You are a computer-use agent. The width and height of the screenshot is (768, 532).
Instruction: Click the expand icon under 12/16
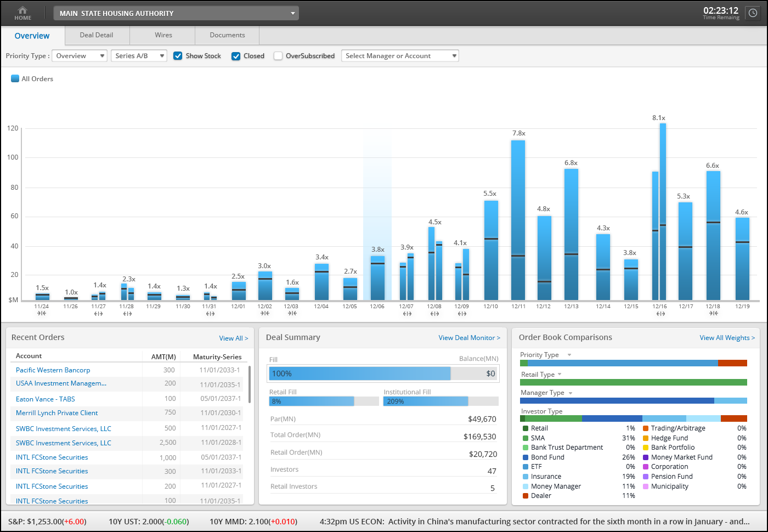(660, 314)
